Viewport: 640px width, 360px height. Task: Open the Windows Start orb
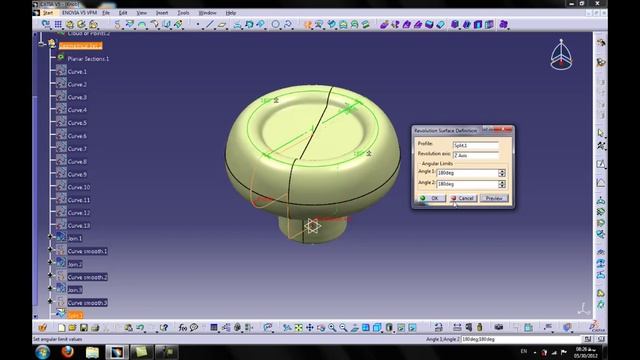pos(42,352)
